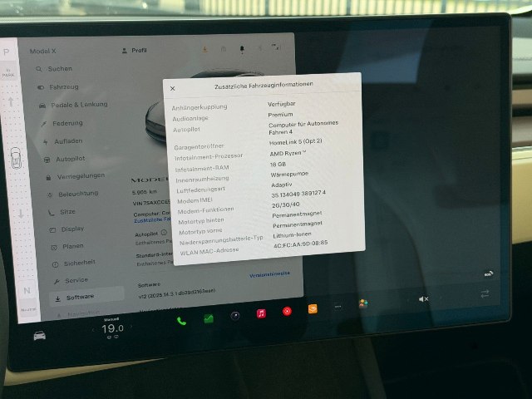The image size is (532, 399).
Task: Tap the 5.905 km odometer text
Action: [x=145, y=192]
